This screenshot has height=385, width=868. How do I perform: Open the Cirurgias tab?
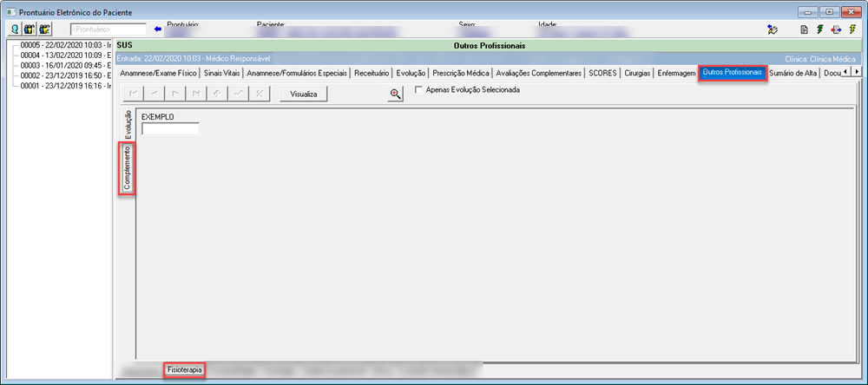pos(638,73)
